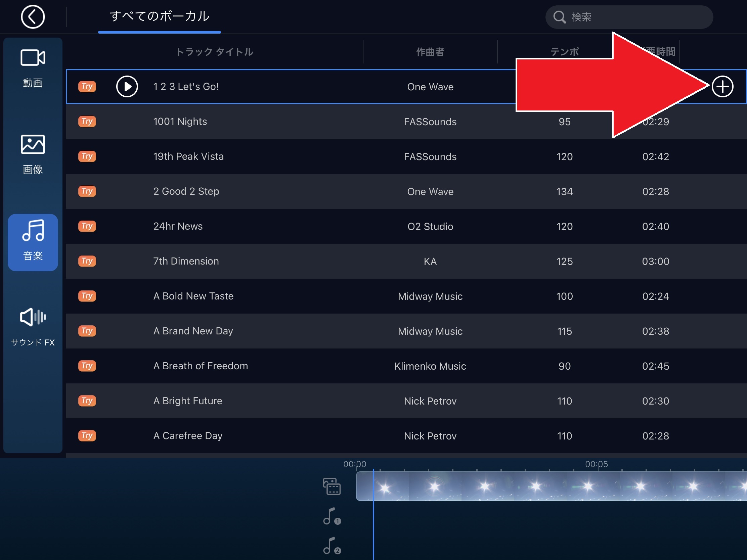Select the 音楽 music category
747x560 pixels.
[33, 242]
